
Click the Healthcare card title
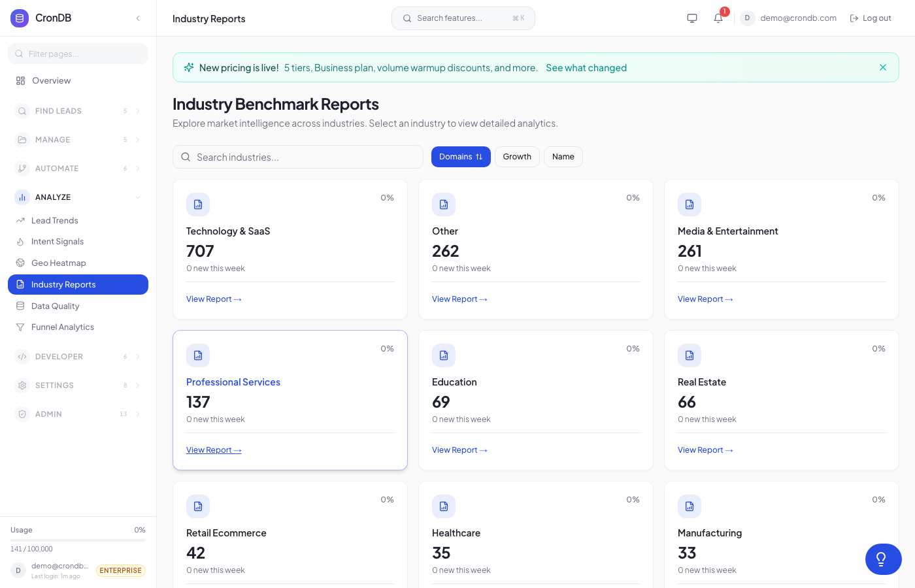pos(456,533)
